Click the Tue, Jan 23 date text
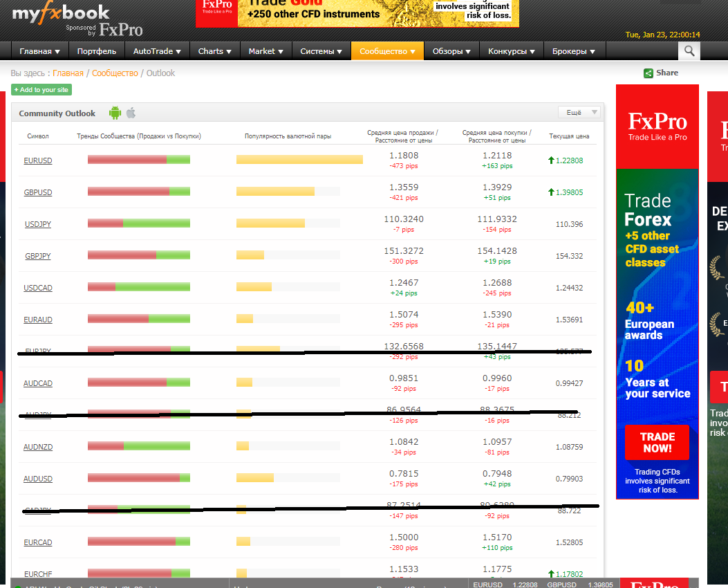The height and width of the screenshot is (588, 728). (x=662, y=35)
